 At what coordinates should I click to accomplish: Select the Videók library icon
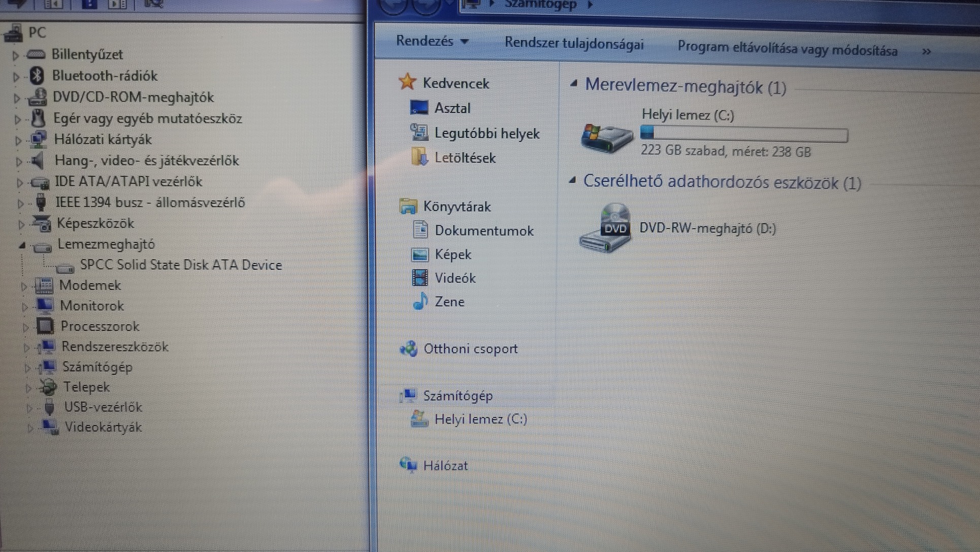click(x=419, y=278)
